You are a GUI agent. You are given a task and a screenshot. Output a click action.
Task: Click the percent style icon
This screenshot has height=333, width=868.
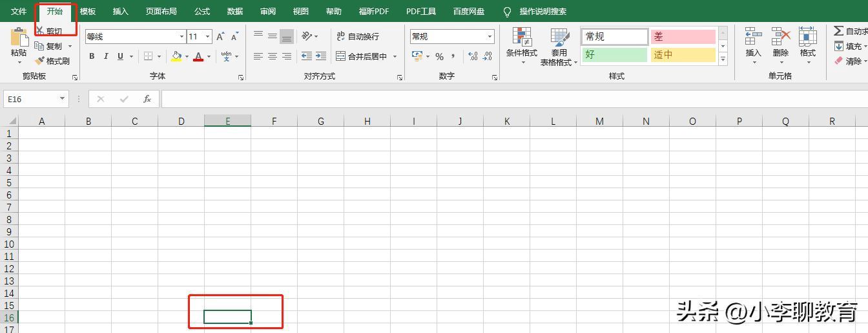point(439,56)
